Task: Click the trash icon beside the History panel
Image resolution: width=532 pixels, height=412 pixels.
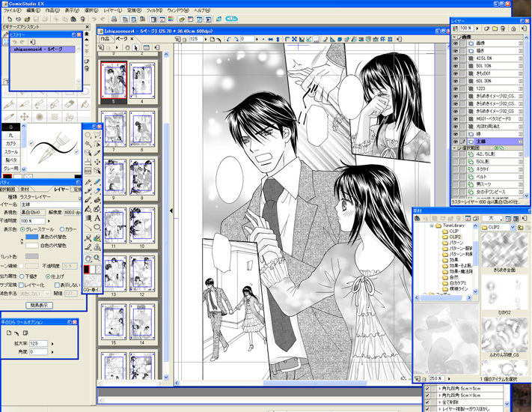Action: pyautogui.click(x=87, y=68)
